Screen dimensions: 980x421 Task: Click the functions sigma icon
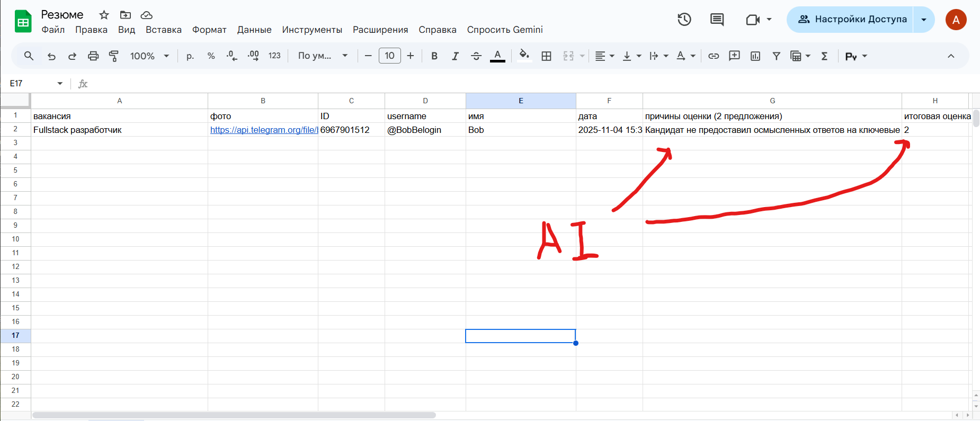click(824, 56)
